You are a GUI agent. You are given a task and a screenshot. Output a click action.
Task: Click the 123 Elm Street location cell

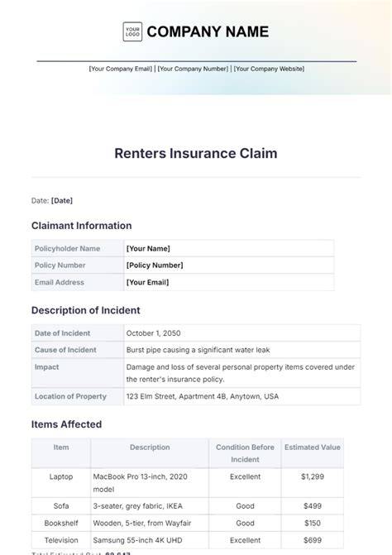[x=242, y=396]
